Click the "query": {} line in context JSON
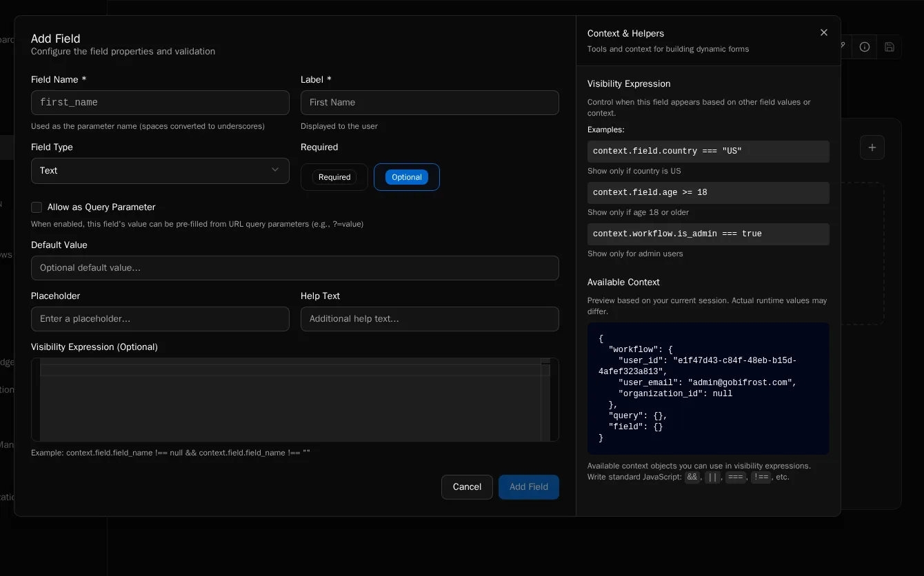Screen dimensions: 924x576 click(x=638, y=416)
